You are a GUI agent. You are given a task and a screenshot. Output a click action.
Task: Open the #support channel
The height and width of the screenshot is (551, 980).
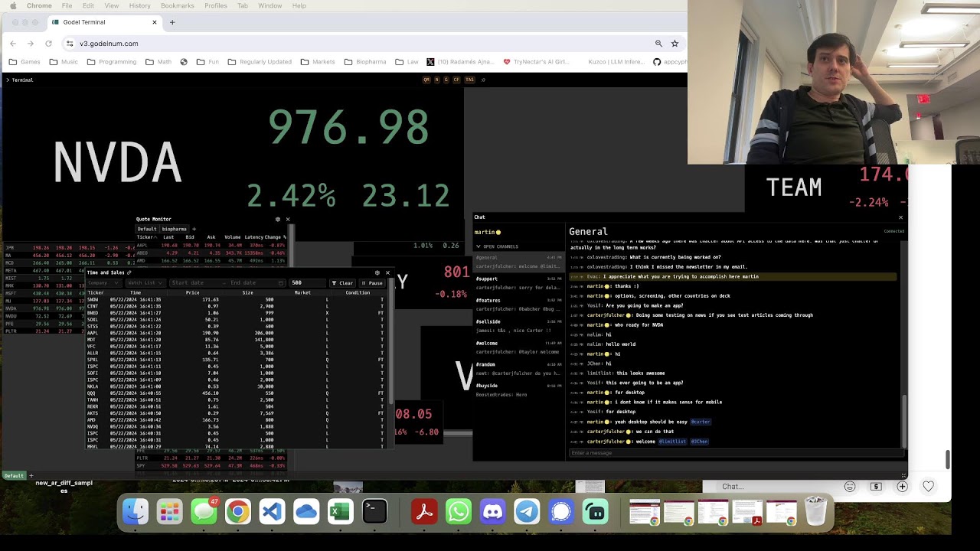click(519, 283)
